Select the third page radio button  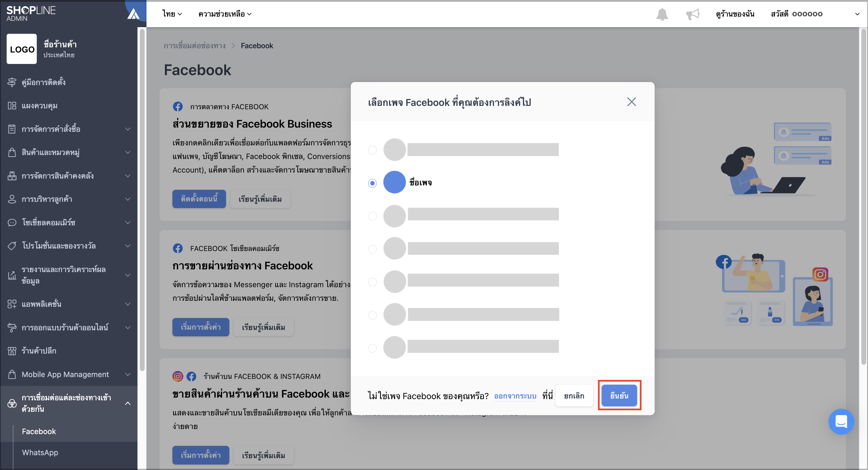(372, 216)
